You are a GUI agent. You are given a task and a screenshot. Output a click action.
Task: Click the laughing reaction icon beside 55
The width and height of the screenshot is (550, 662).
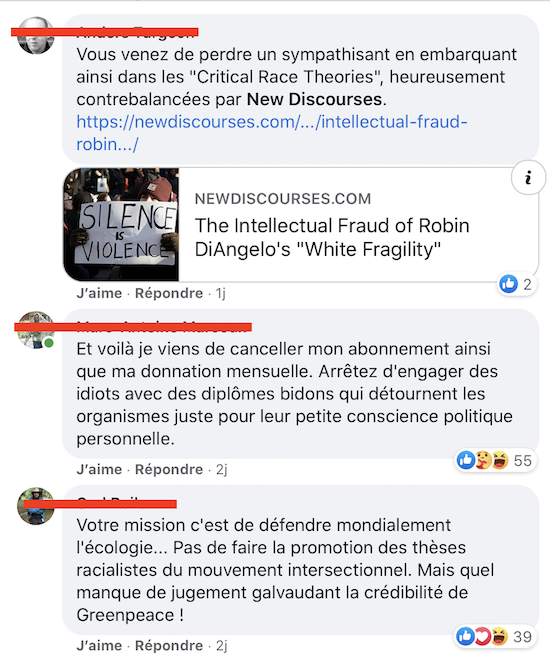click(x=500, y=460)
